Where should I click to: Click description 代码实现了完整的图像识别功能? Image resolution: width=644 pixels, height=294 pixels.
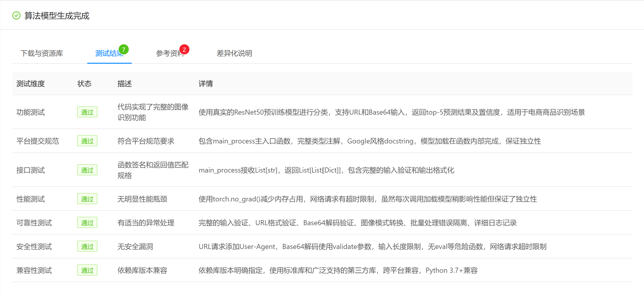(153, 112)
